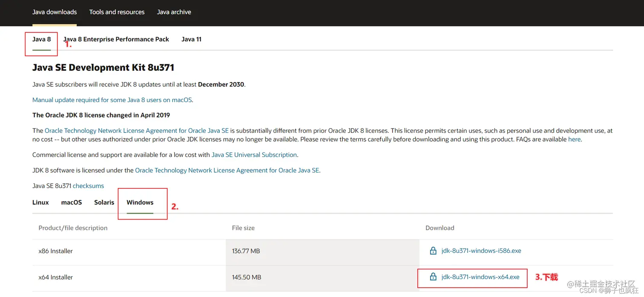Select the Java 8 tab

tap(41, 39)
